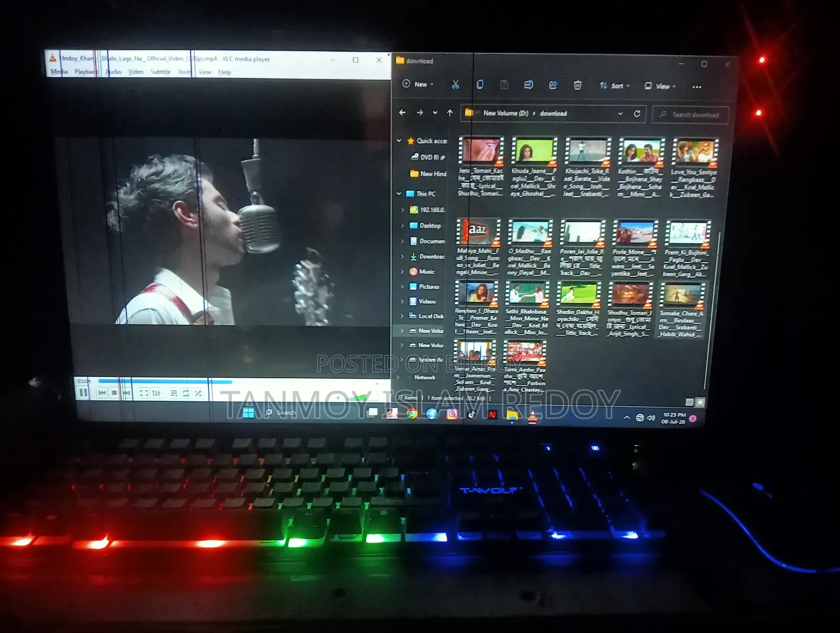Screen dimensions: 840x633
Task: Select the Tomake_Chere_Ami video file
Action: [x=681, y=310]
